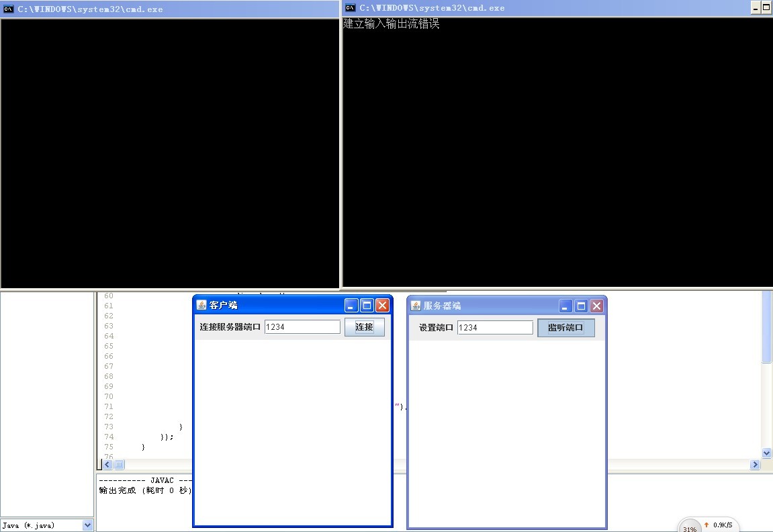This screenshot has height=532, width=773.
Task: Click the 服务器端 window title bar text
Action: pyautogui.click(x=442, y=306)
